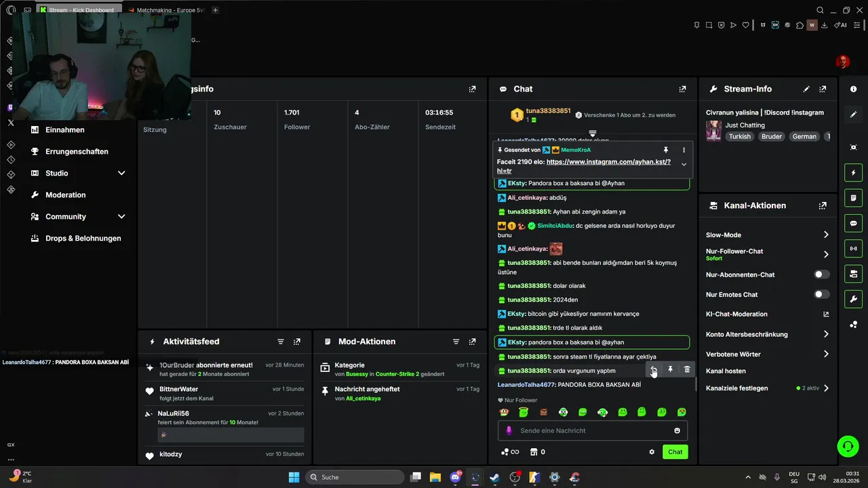The height and width of the screenshot is (488, 868).
Task: Click the lightning bolt sidebar icon
Action: coord(853,173)
